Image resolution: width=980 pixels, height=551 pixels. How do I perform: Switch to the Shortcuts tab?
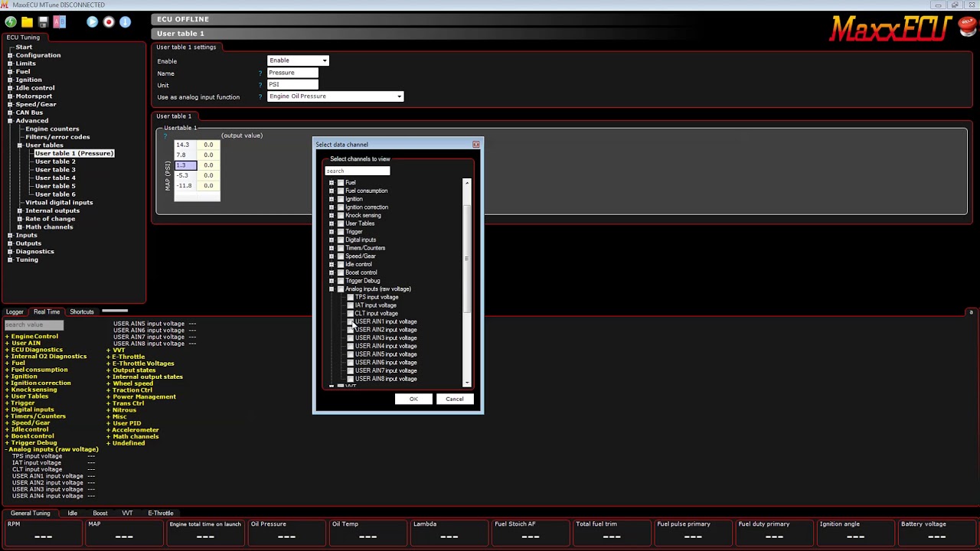tap(82, 312)
